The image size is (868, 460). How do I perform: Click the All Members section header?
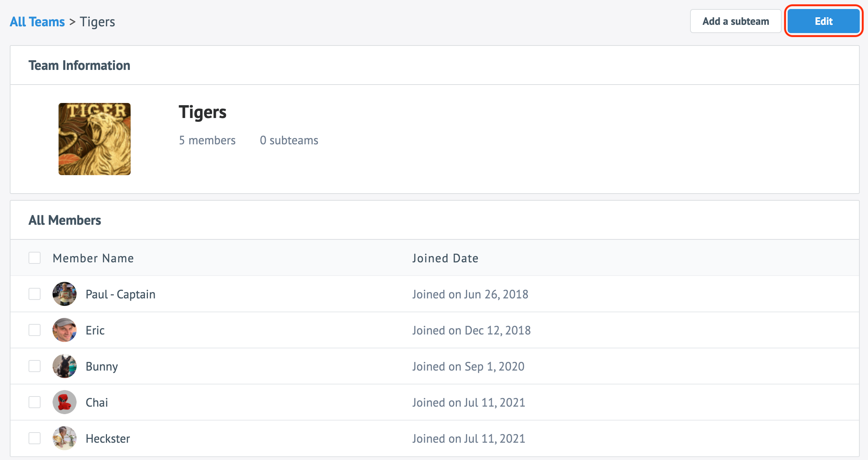pyautogui.click(x=65, y=220)
